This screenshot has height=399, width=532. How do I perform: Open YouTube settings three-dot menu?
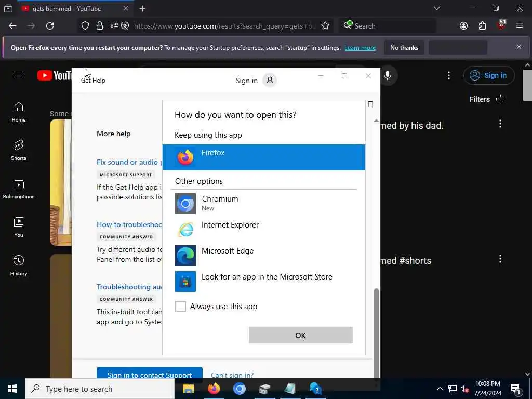coord(449,75)
